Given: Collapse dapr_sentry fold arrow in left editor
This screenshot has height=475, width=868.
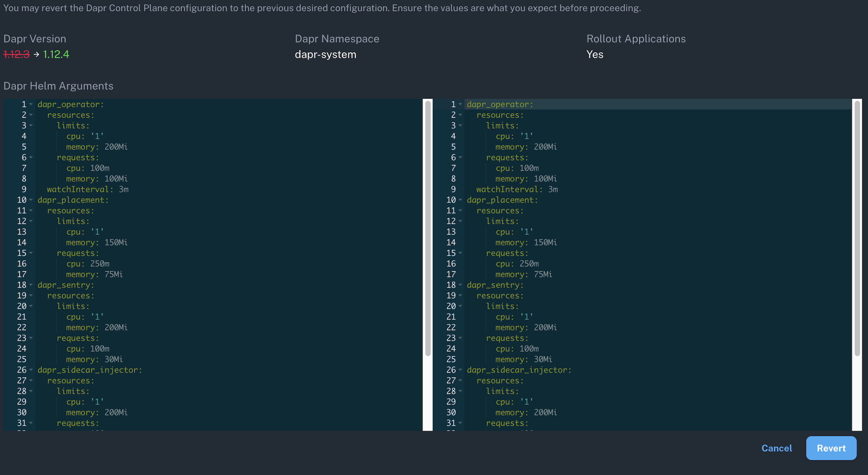Looking at the screenshot, I should tap(31, 285).
